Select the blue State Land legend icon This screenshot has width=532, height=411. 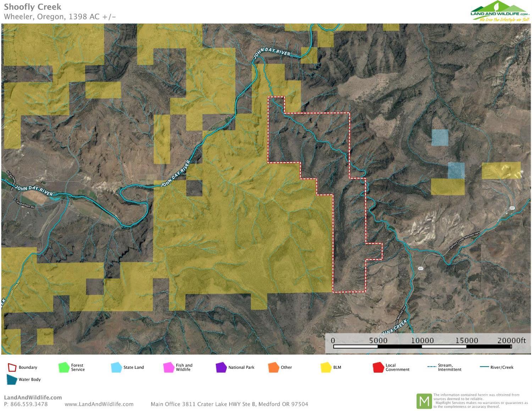coord(116,367)
